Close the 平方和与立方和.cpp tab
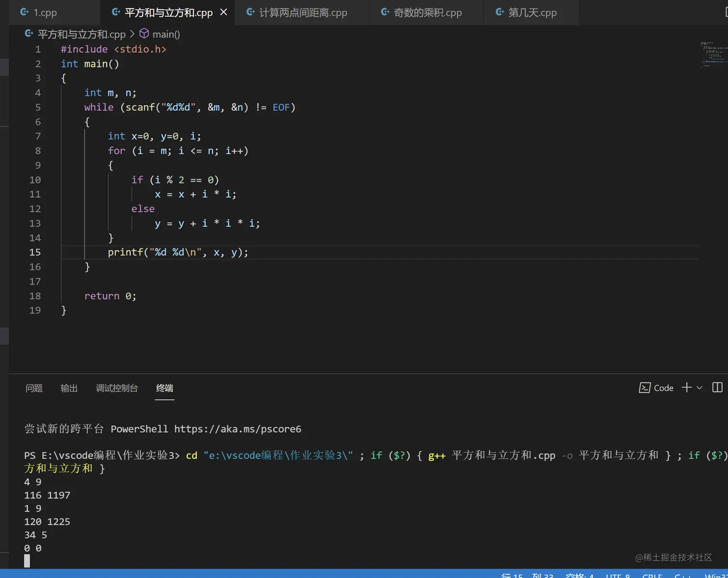The image size is (728, 578). [223, 12]
